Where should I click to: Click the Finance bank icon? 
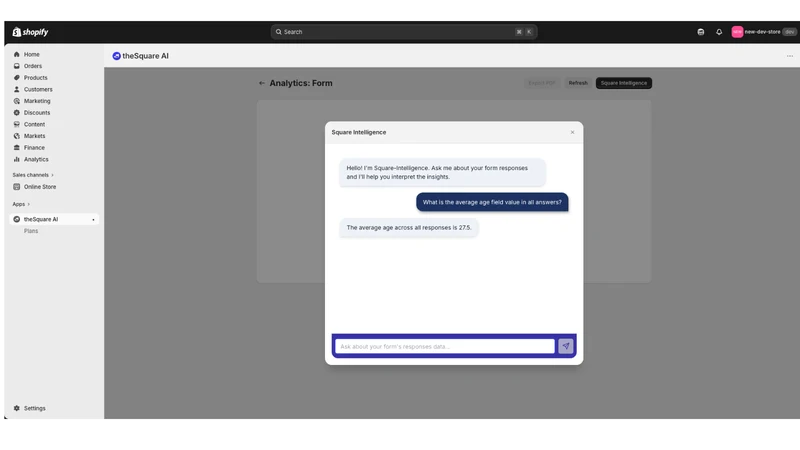coord(16,148)
